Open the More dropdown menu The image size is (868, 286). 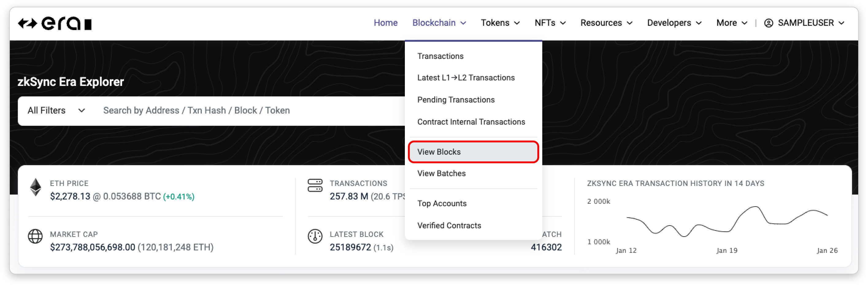(732, 23)
